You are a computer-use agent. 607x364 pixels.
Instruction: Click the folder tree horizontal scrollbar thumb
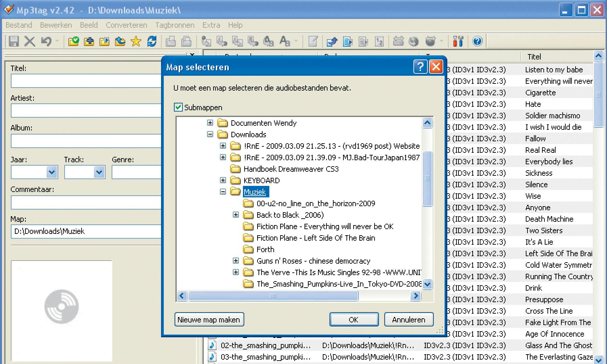click(x=273, y=296)
